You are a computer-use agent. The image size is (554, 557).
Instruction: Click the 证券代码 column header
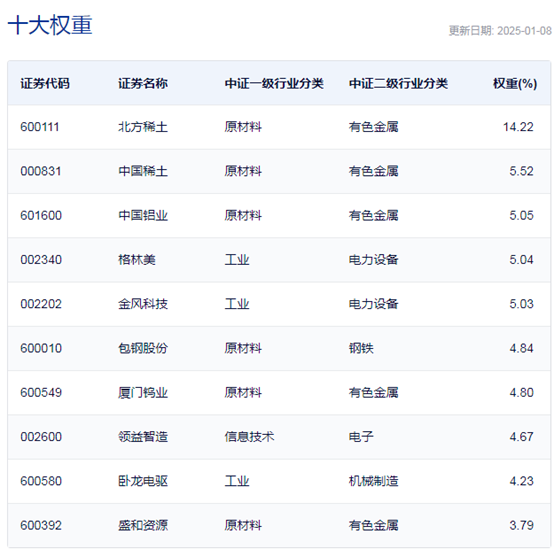[45, 84]
